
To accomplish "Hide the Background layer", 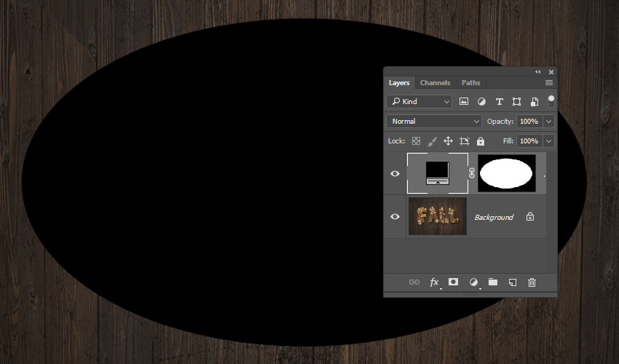I will click(x=395, y=216).
